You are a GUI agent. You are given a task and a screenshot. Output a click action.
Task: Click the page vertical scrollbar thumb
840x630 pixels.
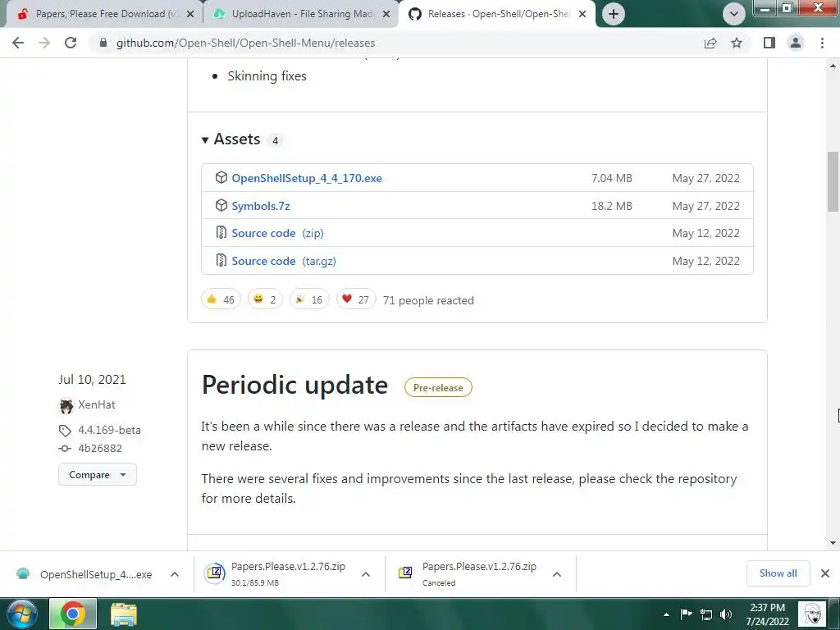pyautogui.click(x=833, y=181)
